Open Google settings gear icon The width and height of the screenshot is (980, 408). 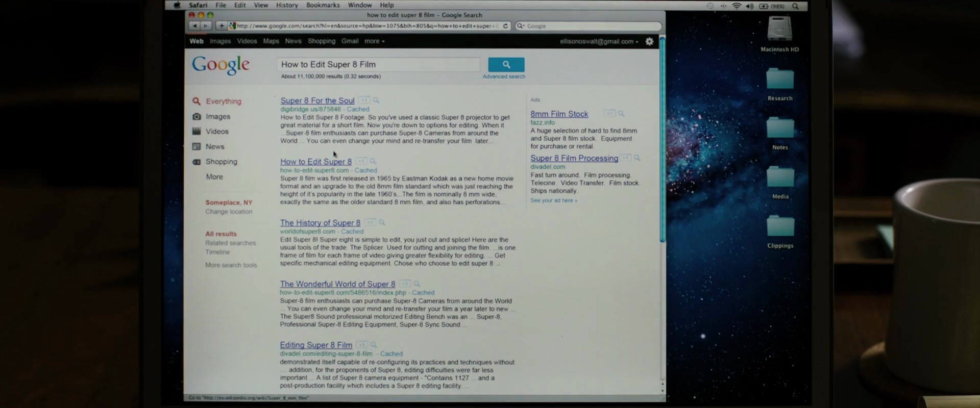point(649,41)
